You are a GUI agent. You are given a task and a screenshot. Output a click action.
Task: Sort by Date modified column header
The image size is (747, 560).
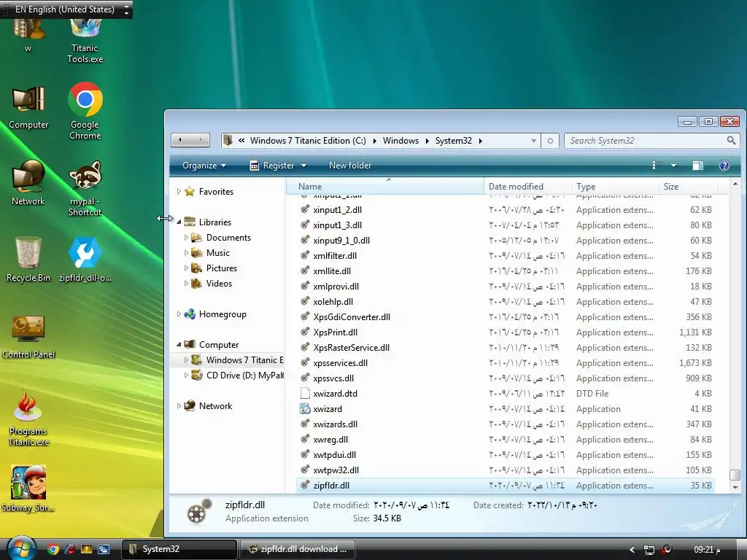coord(527,186)
